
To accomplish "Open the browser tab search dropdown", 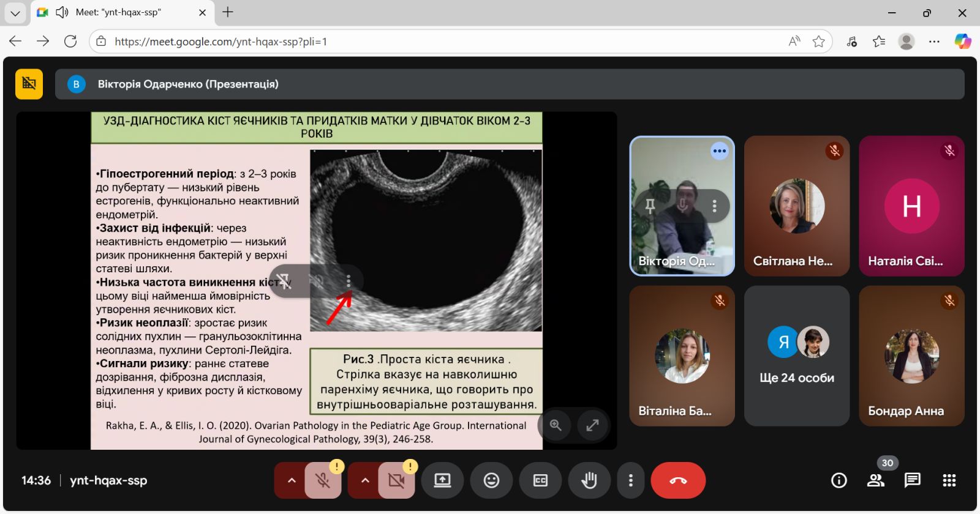I will tap(15, 13).
